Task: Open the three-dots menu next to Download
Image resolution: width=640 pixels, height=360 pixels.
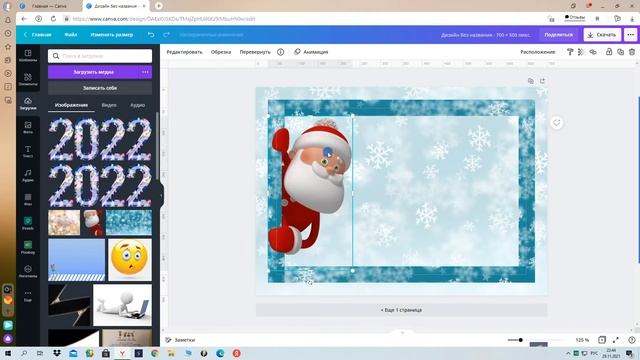Action: click(631, 35)
